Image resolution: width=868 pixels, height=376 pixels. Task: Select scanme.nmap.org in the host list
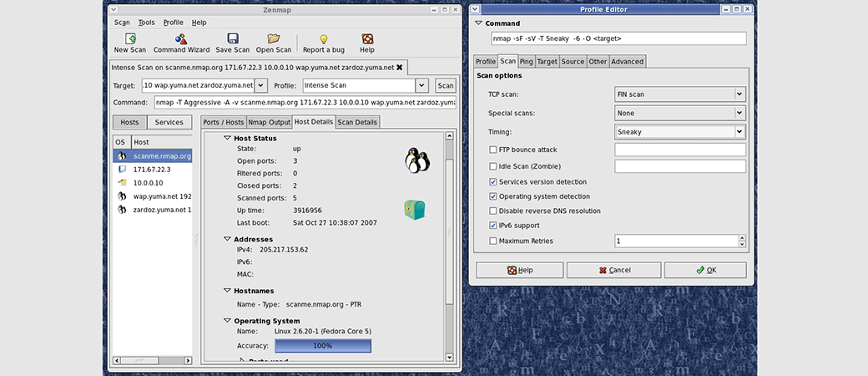(x=162, y=155)
